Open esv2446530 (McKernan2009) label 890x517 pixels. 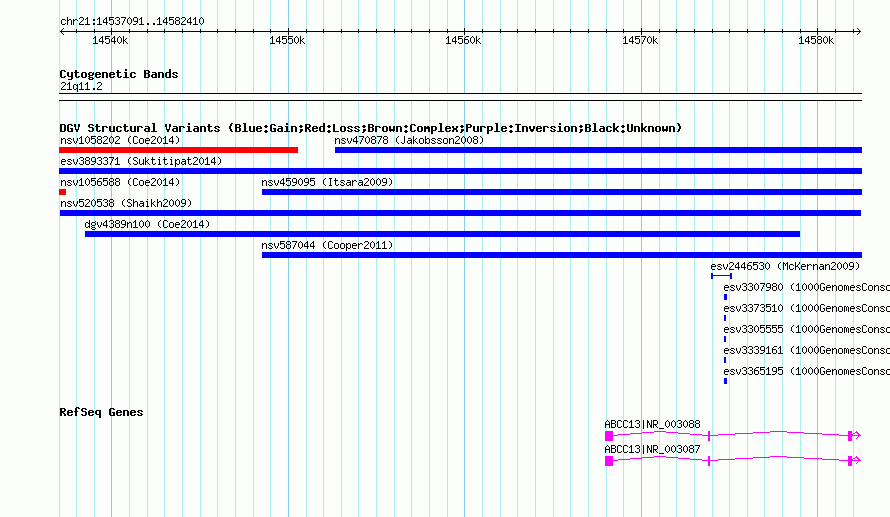click(785, 266)
